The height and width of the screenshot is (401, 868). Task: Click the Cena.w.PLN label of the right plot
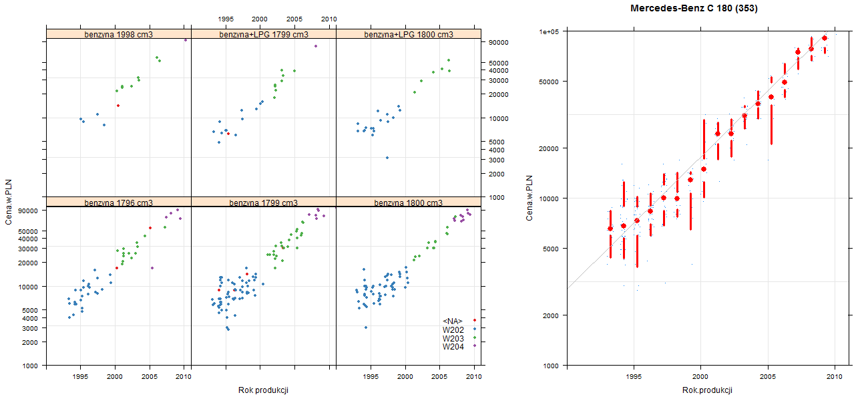click(529, 198)
